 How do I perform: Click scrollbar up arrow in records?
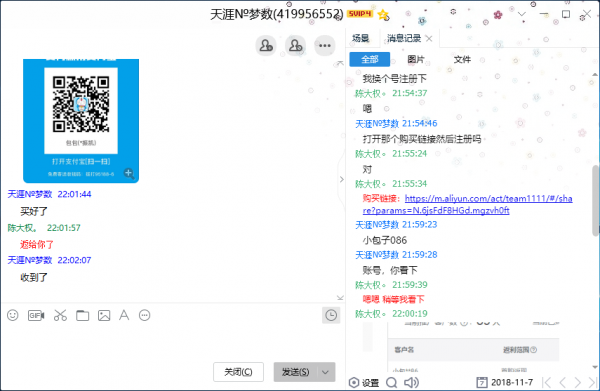click(x=595, y=74)
